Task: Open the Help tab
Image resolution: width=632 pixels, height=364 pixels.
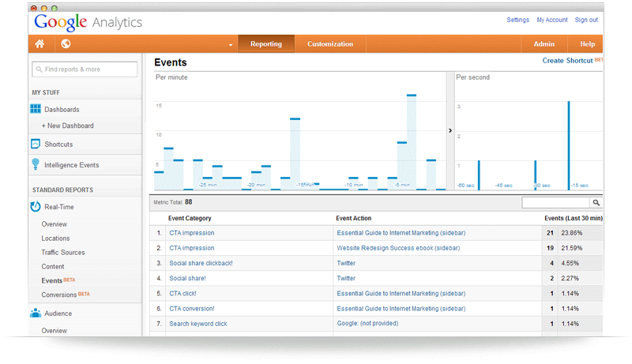Action: pyautogui.click(x=587, y=44)
